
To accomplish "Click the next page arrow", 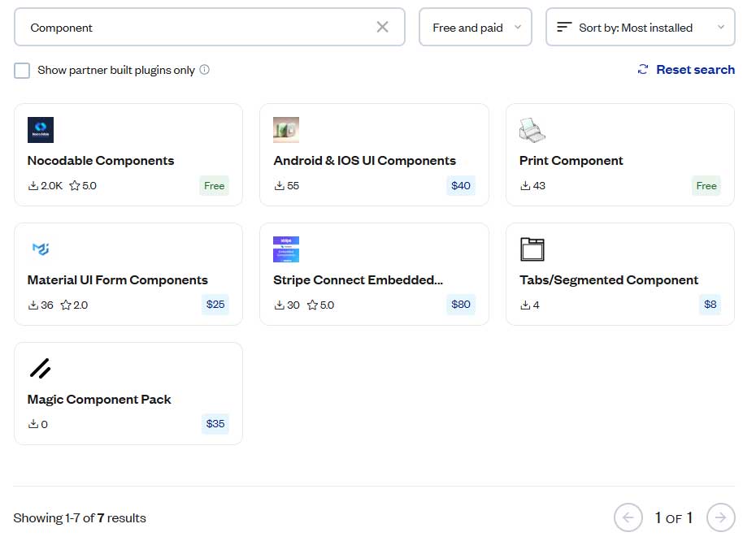I will (x=720, y=517).
